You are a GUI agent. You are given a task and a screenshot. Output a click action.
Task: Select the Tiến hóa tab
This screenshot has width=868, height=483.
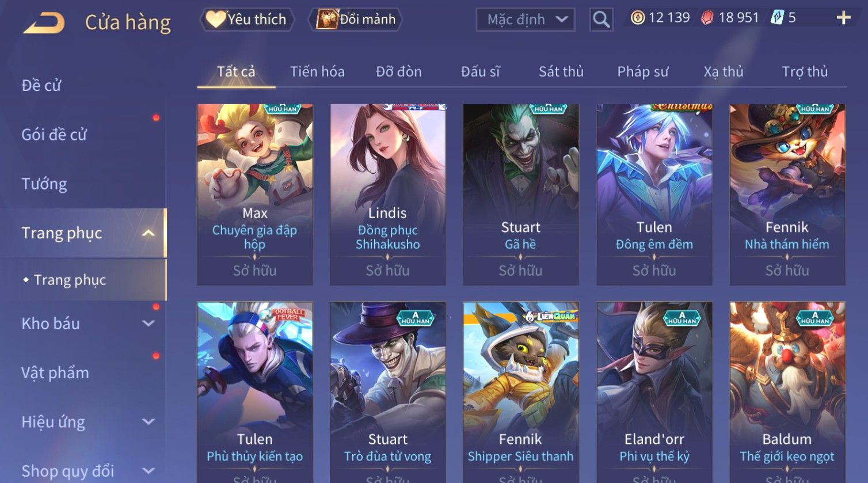click(x=317, y=71)
